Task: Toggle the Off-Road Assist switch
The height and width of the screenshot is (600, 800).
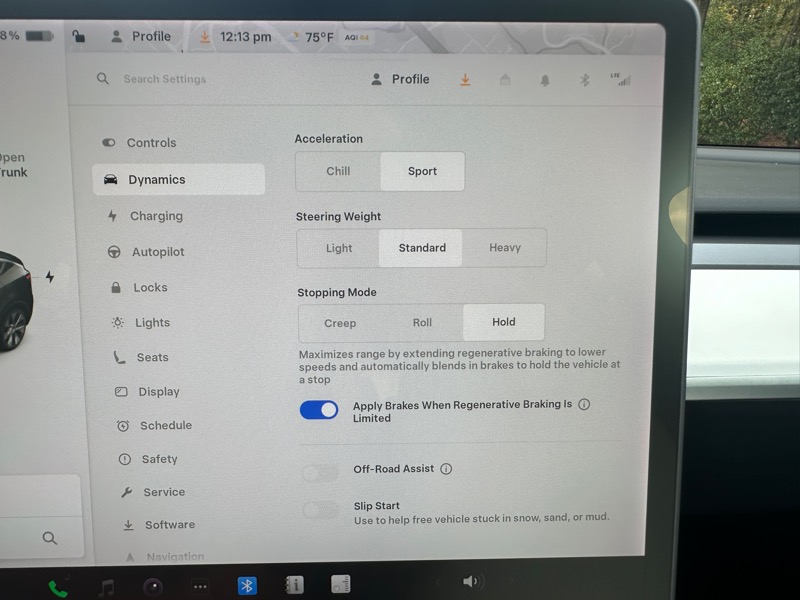Action: pos(320,472)
